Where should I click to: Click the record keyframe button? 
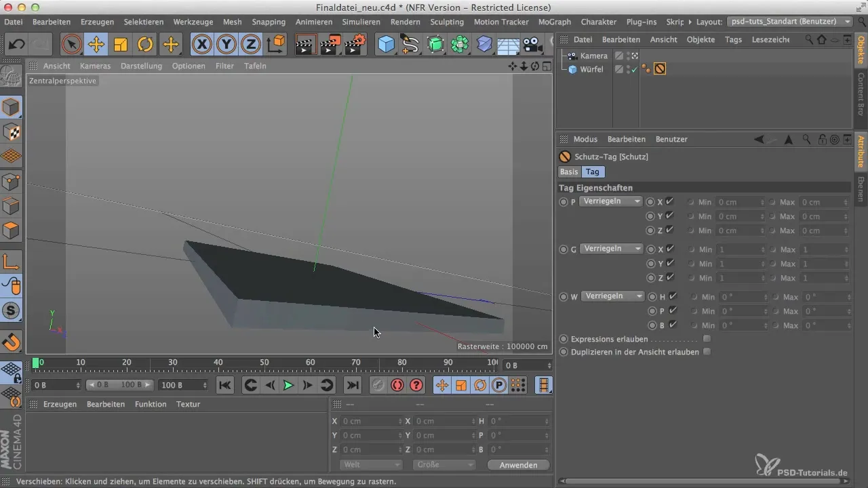coord(378,385)
